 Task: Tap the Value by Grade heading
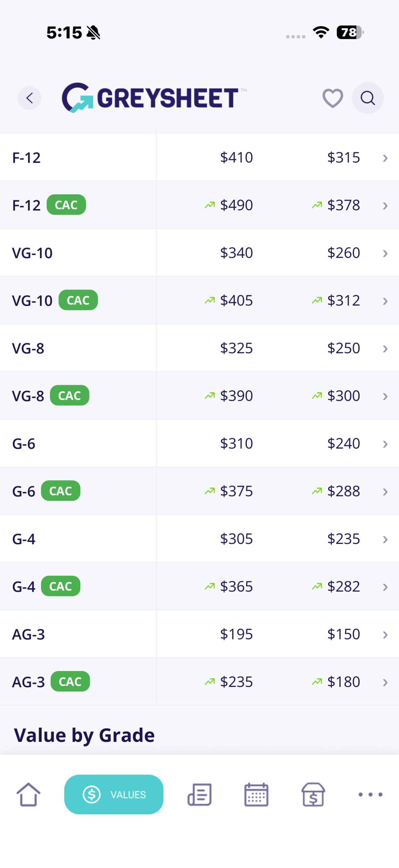click(84, 735)
